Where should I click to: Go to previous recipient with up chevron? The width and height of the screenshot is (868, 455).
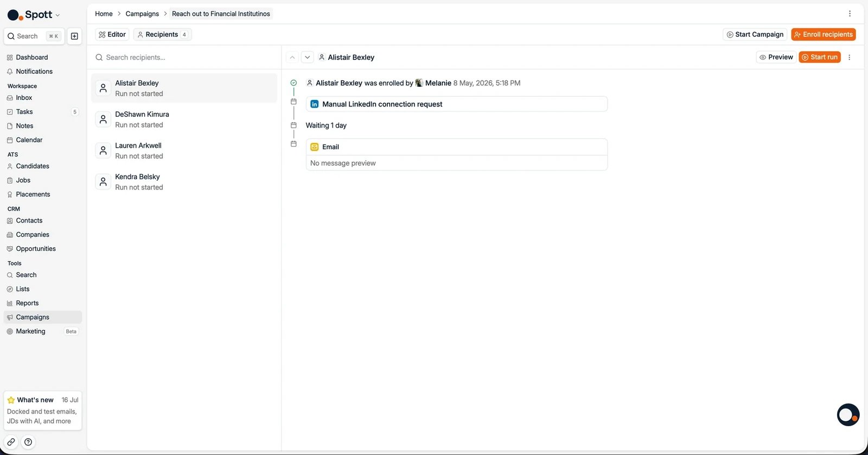pyautogui.click(x=292, y=57)
